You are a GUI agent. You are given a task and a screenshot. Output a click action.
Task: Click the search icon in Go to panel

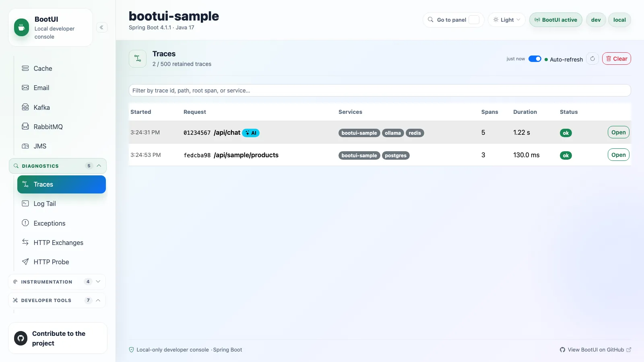click(431, 20)
